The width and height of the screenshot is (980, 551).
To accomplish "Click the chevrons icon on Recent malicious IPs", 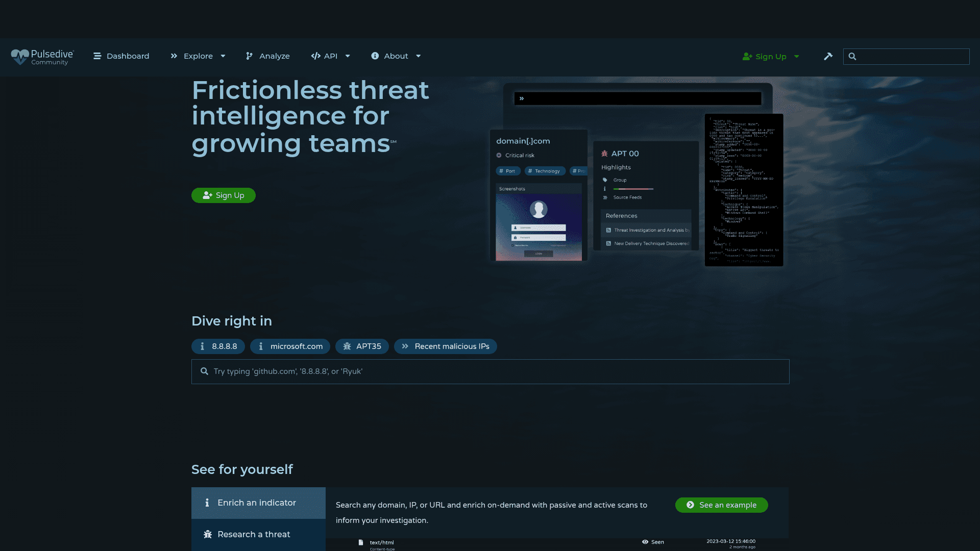I will point(405,346).
